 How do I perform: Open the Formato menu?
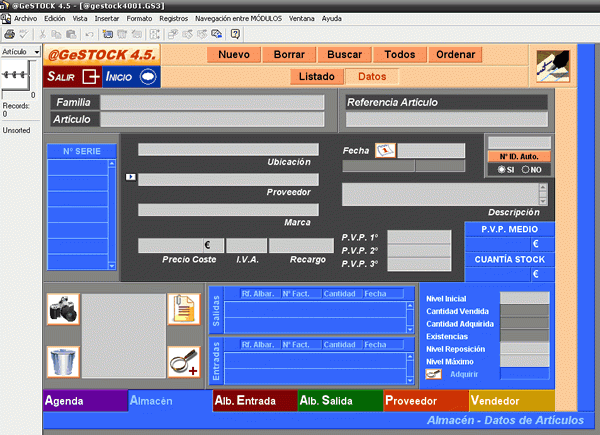139,18
